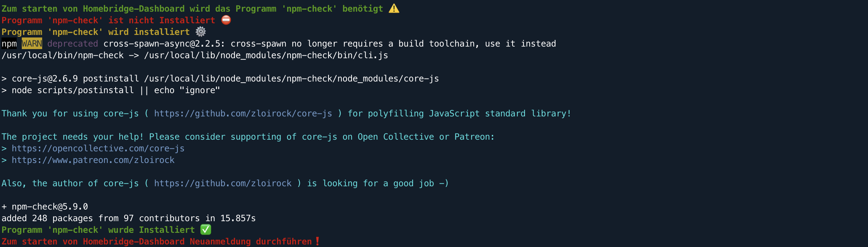Click the red 'Neuanmeldung durchführen' message
868x247 pixels.
(x=251, y=242)
